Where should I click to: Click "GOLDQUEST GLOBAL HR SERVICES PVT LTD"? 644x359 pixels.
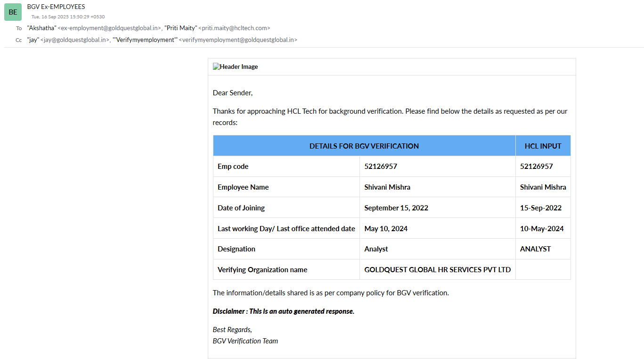tap(438, 270)
